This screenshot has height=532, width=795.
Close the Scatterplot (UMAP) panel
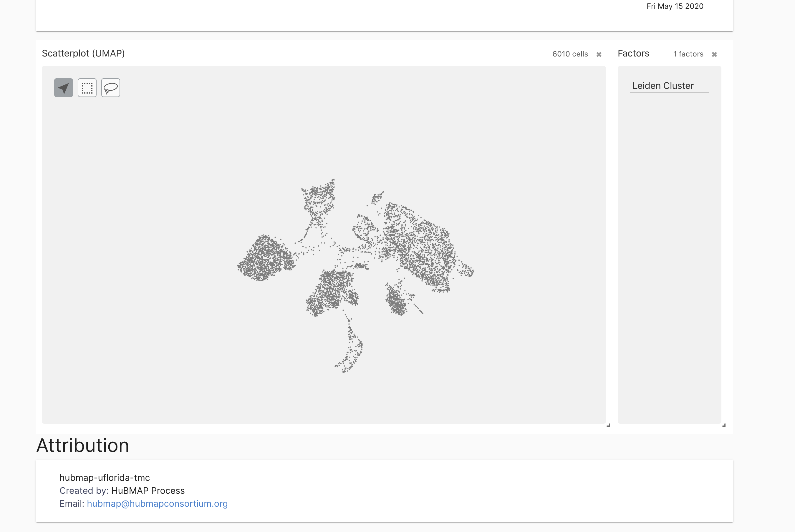tap(599, 54)
